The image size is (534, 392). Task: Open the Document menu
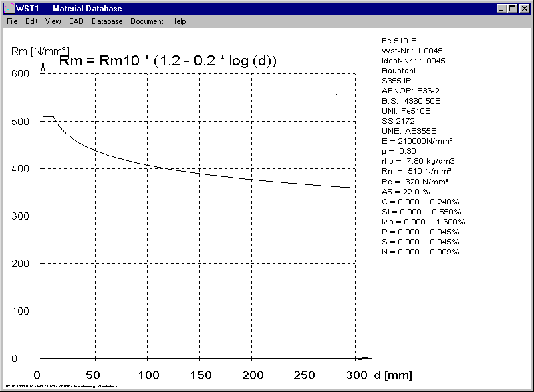click(146, 21)
